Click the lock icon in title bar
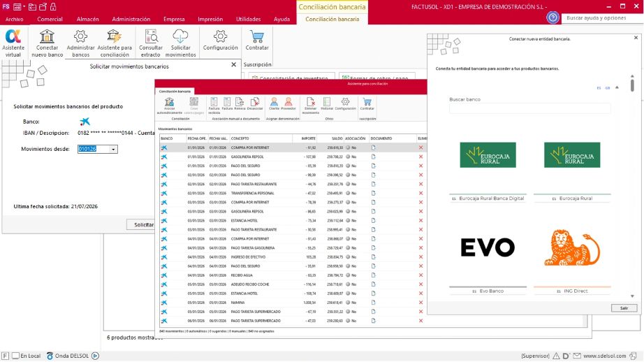 pyautogui.click(x=53, y=6)
